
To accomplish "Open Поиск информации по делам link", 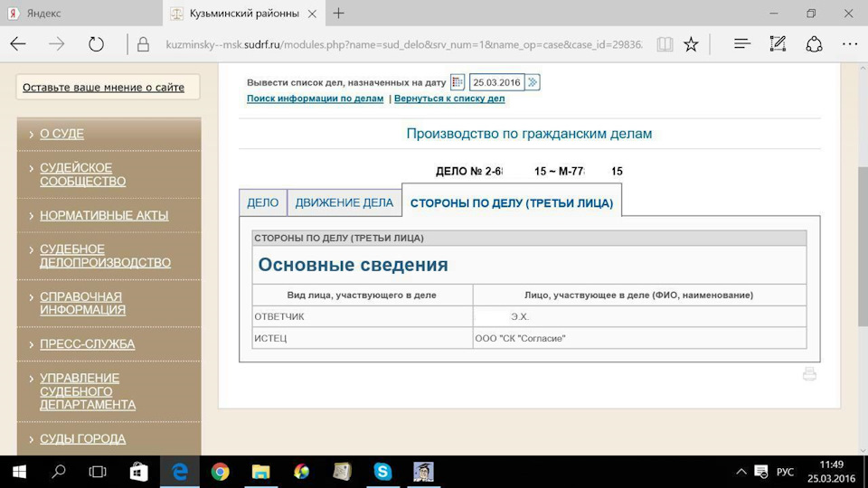I will (x=315, y=99).
